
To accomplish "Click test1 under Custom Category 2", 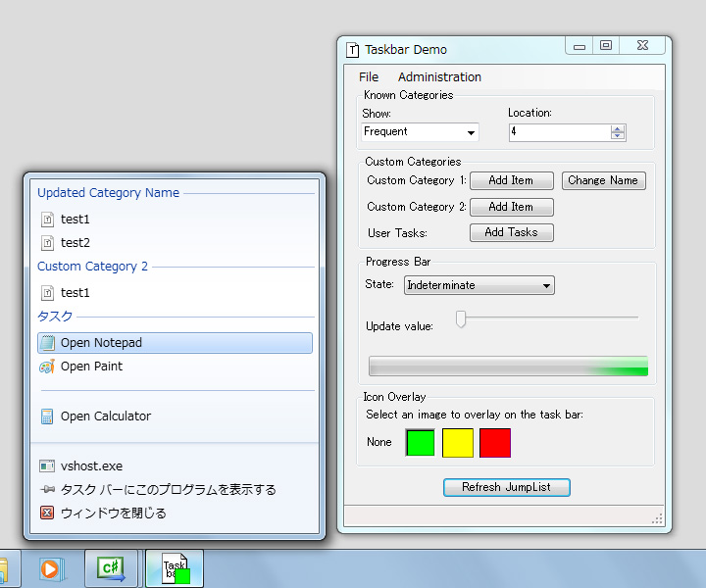I will click(x=175, y=292).
